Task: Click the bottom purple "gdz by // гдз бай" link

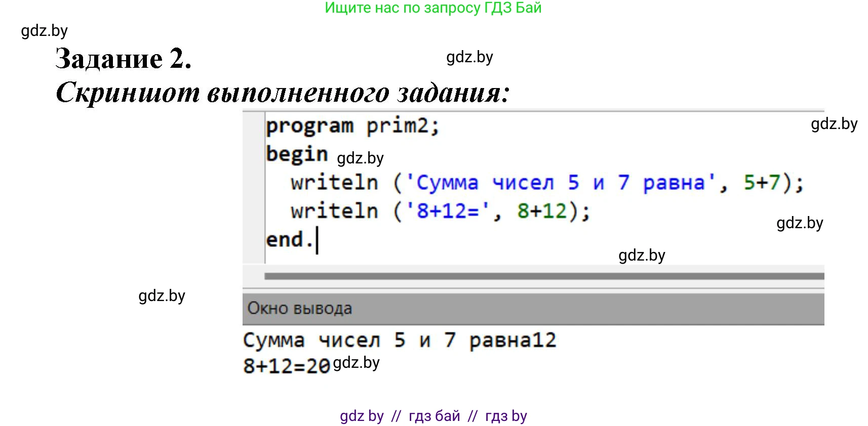Action: pos(433,416)
